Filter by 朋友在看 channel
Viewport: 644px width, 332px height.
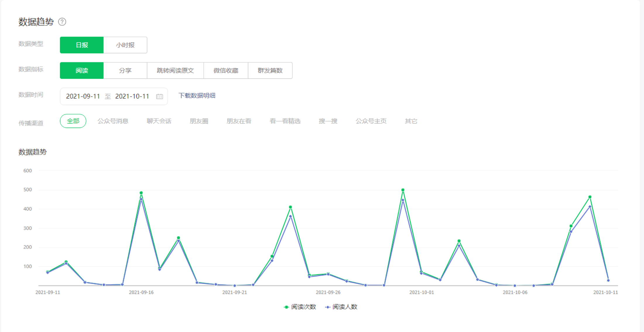pos(239,121)
